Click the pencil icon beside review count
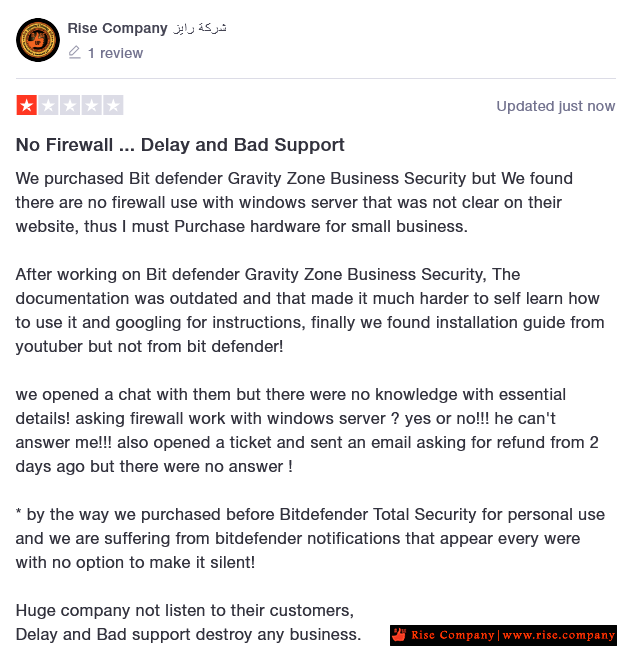This screenshot has height=659, width=638. point(74,53)
